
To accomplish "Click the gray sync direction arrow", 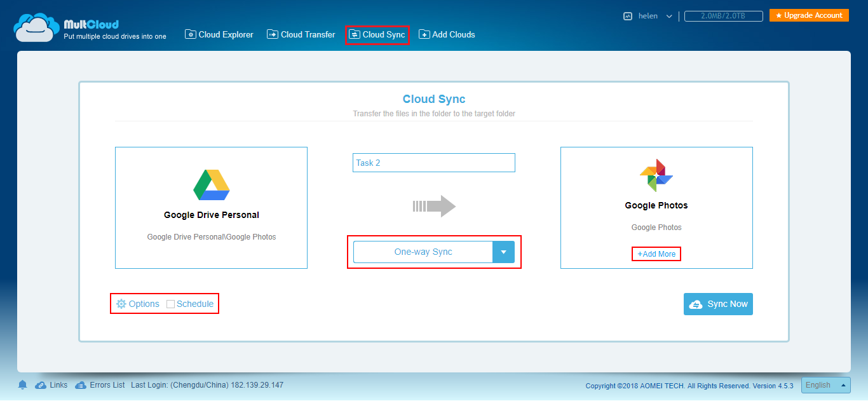I will [435, 206].
